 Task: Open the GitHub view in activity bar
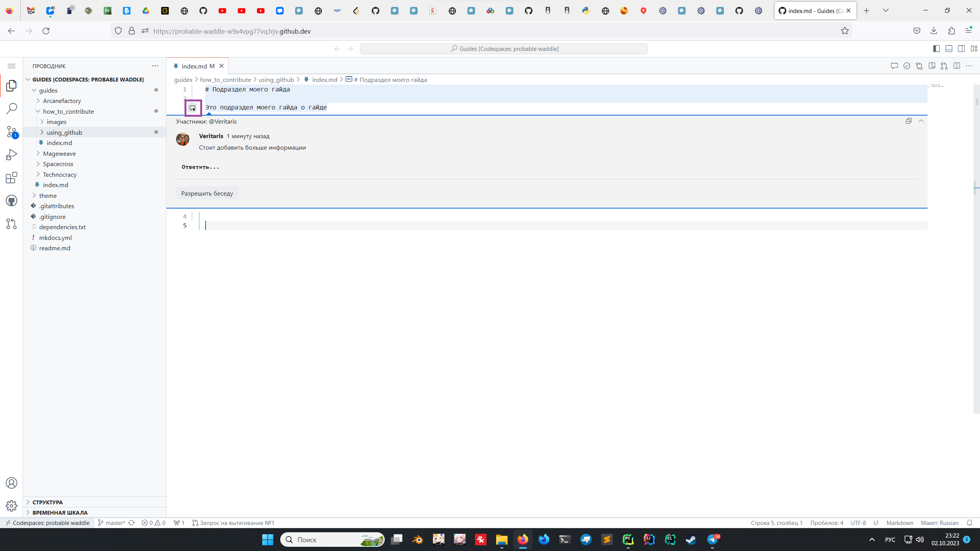[11, 201]
